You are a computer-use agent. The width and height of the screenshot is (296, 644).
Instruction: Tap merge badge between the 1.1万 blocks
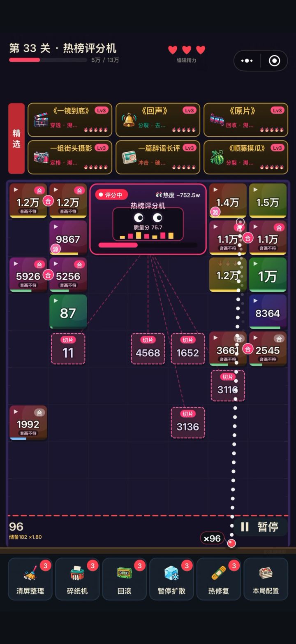click(x=248, y=238)
